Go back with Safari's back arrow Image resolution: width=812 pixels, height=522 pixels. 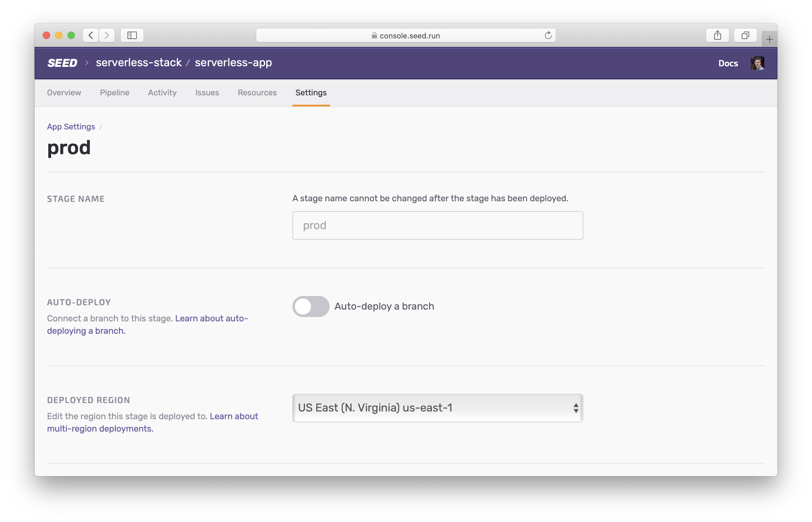pos(90,35)
